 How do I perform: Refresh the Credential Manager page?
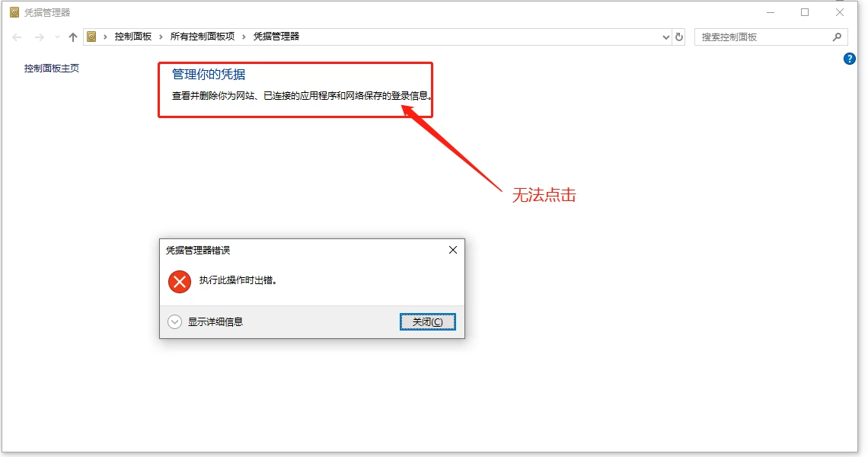click(679, 37)
